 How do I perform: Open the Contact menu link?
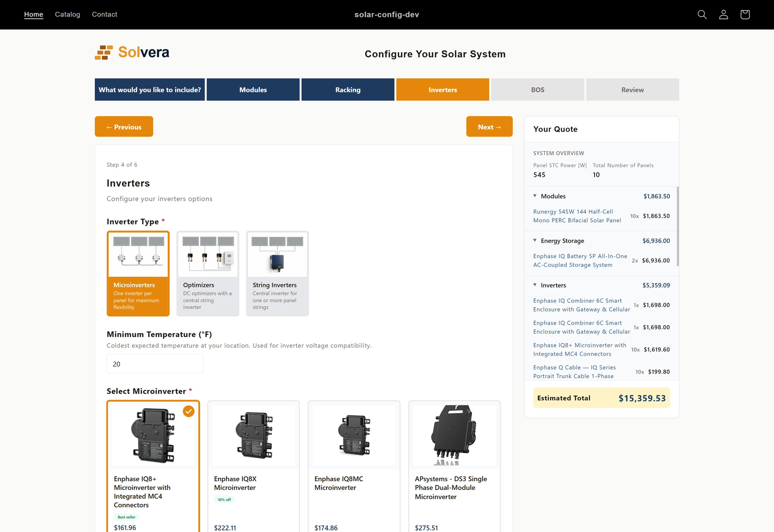point(104,15)
